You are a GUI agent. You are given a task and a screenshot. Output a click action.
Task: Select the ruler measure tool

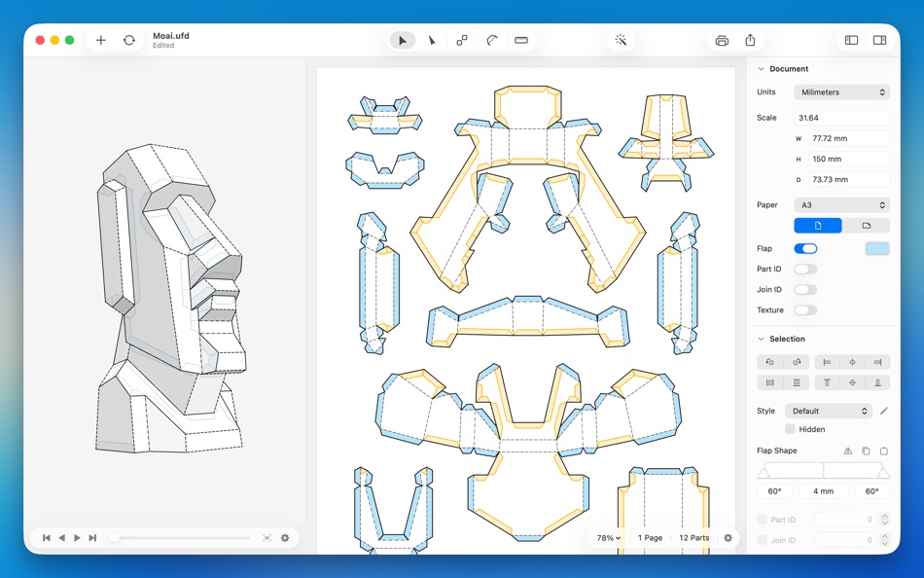(x=521, y=40)
